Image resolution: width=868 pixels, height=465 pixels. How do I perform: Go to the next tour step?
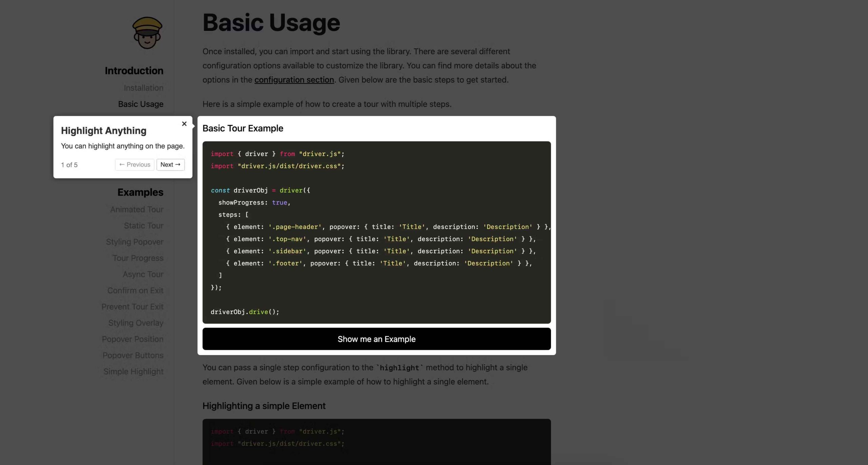coord(171,164)
